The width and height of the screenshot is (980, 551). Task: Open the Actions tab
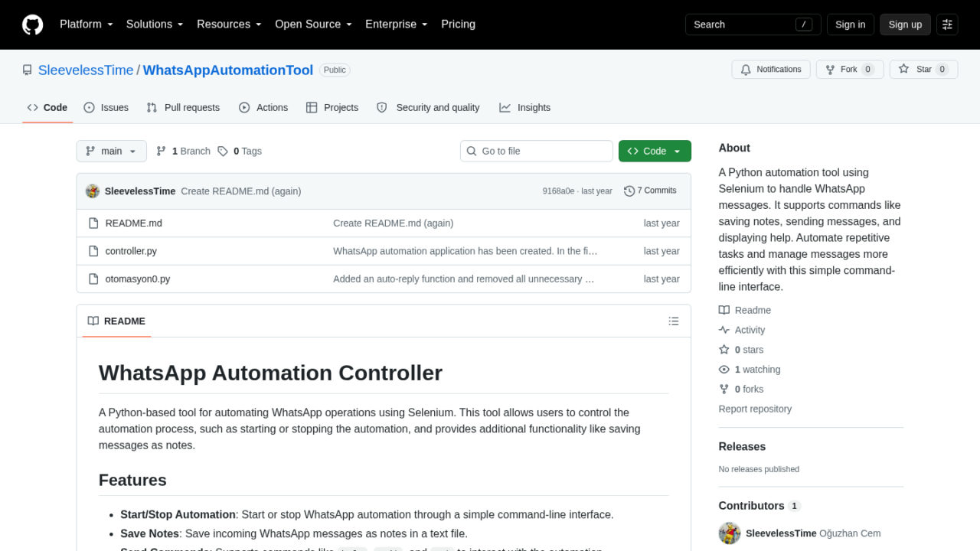(x=263, y=108)
